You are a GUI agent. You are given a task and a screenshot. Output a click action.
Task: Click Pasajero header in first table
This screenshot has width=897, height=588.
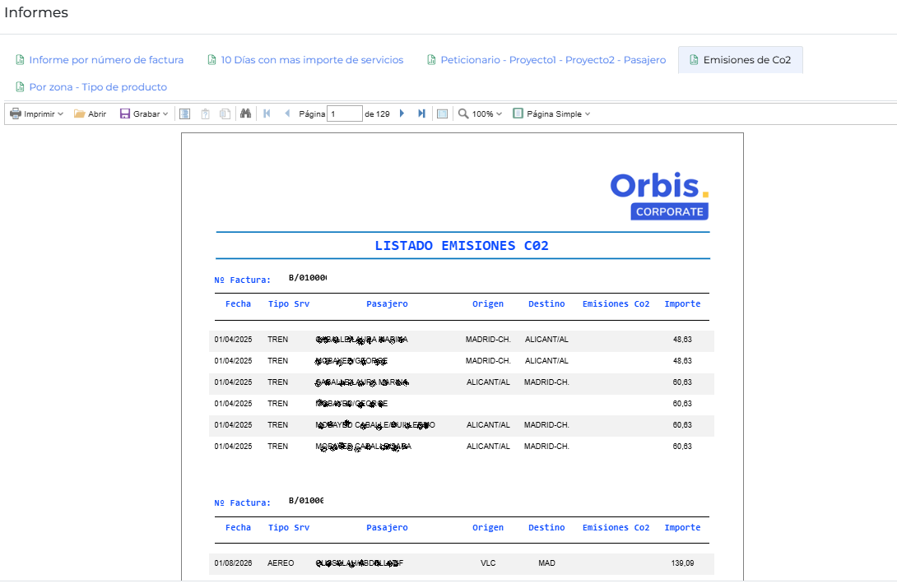pos(388,304)
